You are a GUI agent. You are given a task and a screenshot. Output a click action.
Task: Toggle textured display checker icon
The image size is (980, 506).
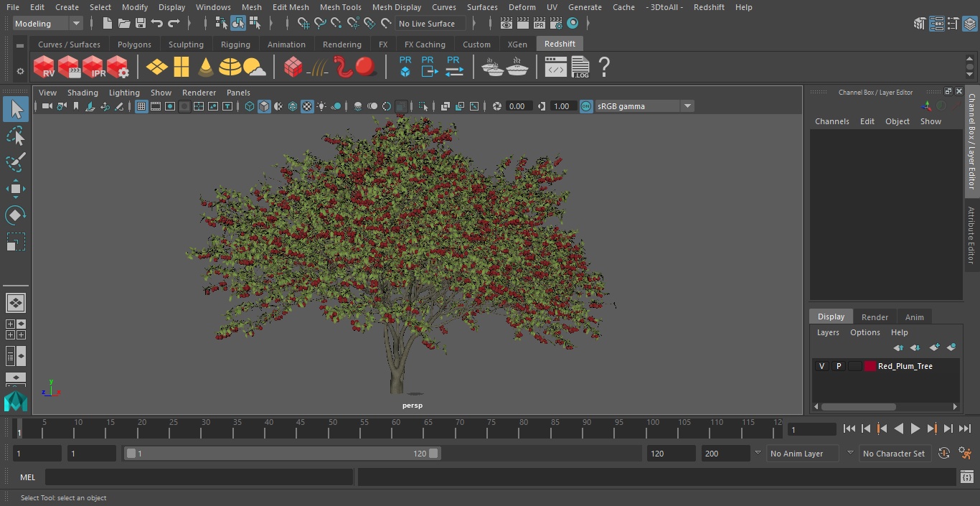307,106
